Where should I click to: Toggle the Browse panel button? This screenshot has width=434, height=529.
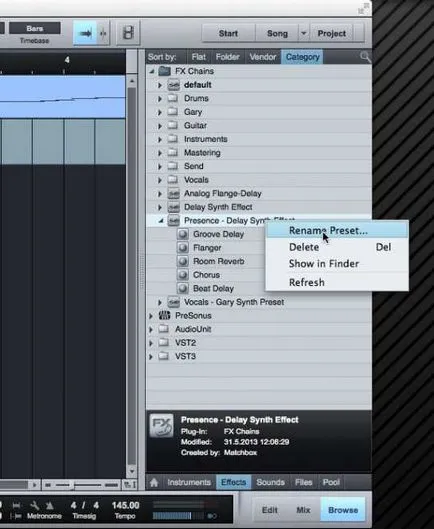coord(343,510)
